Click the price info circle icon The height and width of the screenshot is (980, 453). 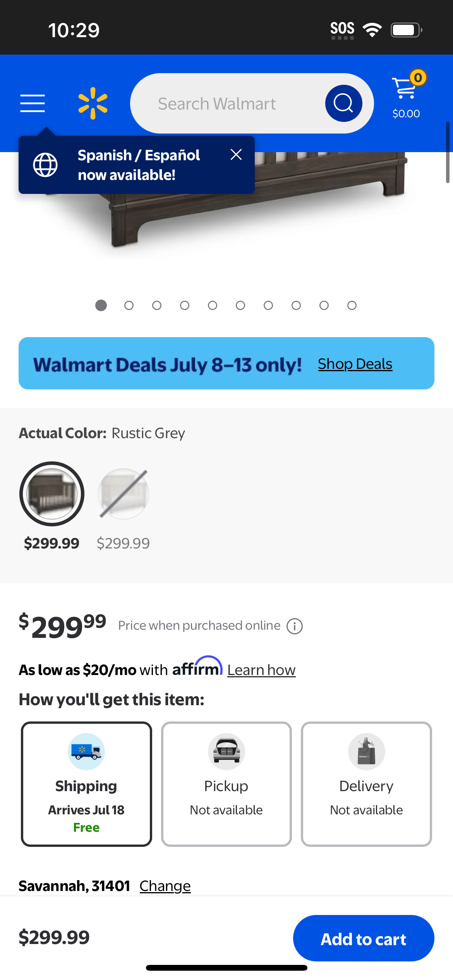pos(295,626)
